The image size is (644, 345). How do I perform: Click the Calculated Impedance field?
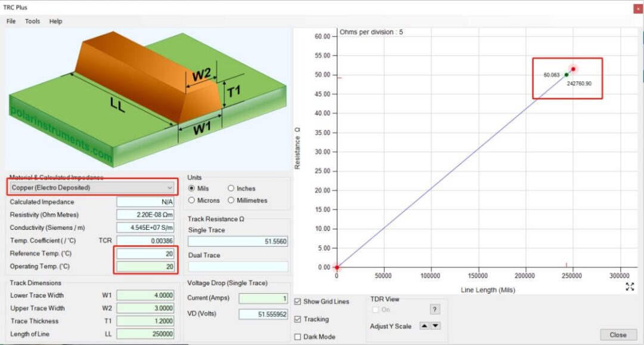[145, 202]
